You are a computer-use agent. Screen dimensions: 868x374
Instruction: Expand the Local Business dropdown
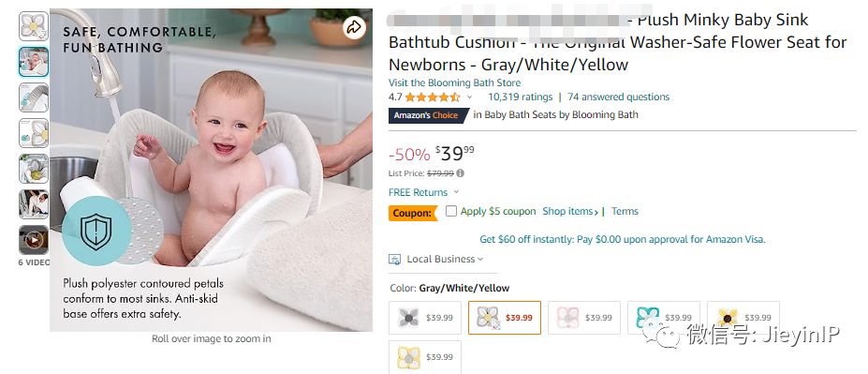[x=480, y=260]
